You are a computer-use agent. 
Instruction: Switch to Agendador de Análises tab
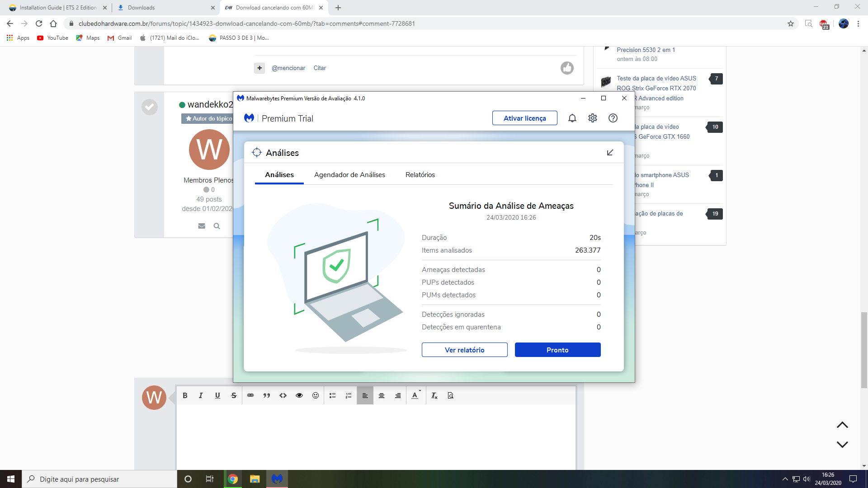tap(349, 175)
